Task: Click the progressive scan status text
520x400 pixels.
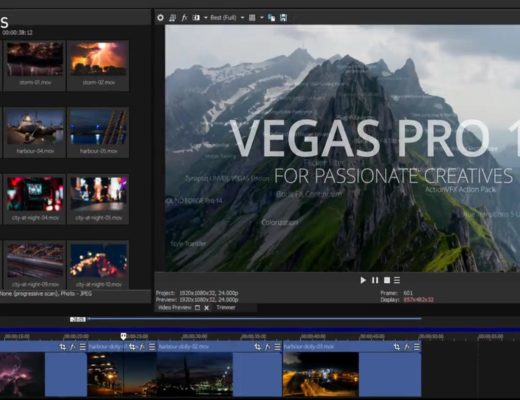Action: (46, 294)
